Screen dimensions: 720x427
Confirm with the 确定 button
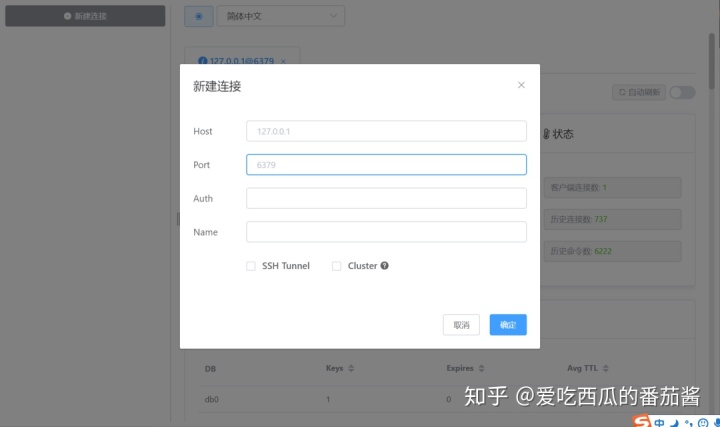(508, 325)
